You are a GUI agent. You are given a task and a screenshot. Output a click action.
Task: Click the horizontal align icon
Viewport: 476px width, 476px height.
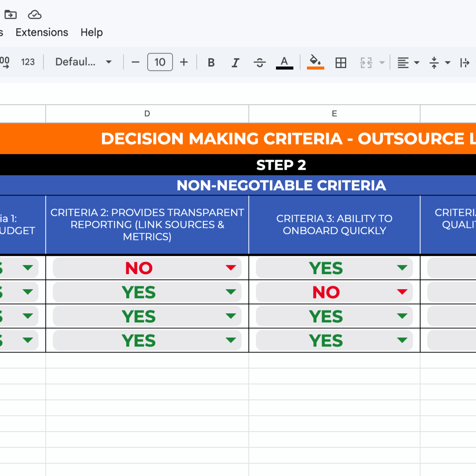click(x=403, y=63)
